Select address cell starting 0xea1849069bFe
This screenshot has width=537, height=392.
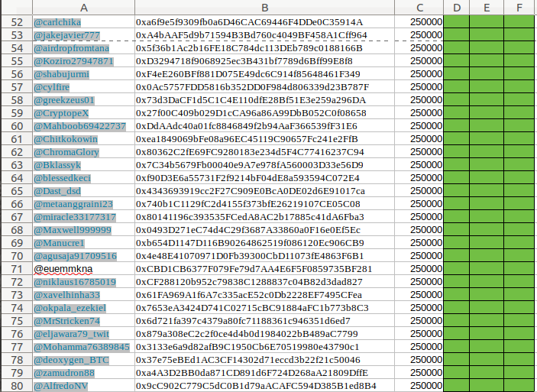point(264,139)
